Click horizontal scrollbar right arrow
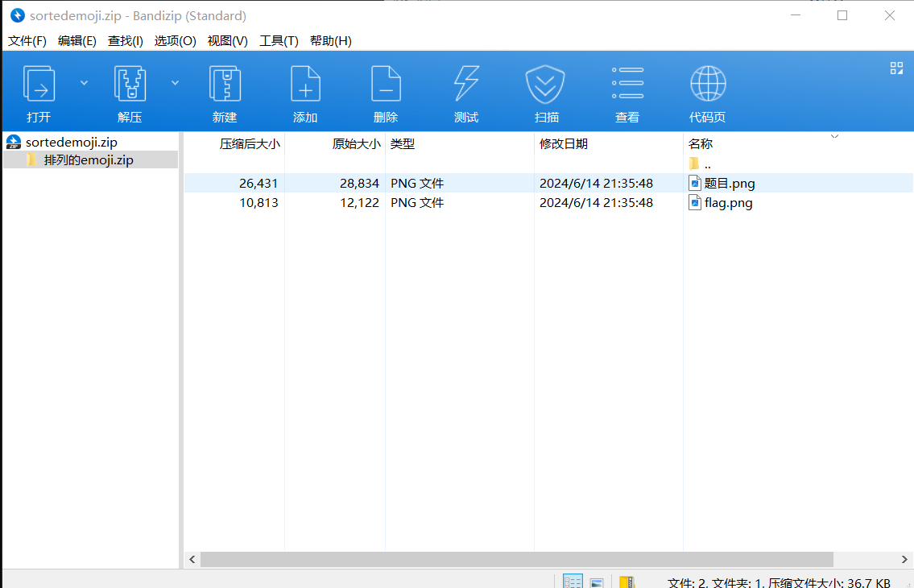 [904, 560]
